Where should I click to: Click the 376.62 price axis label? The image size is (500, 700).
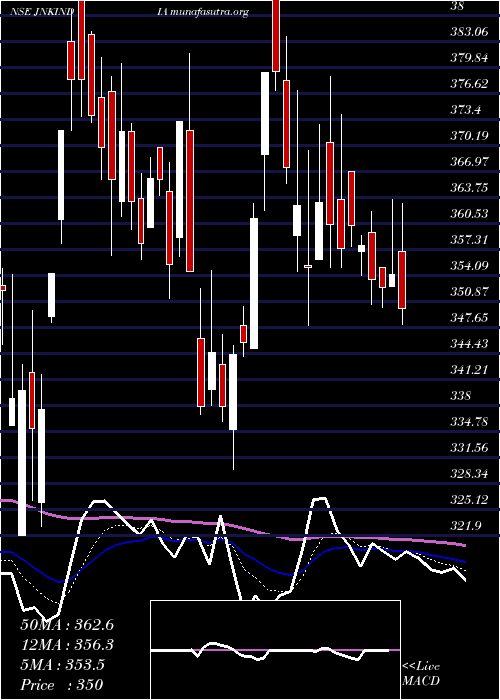469,83
